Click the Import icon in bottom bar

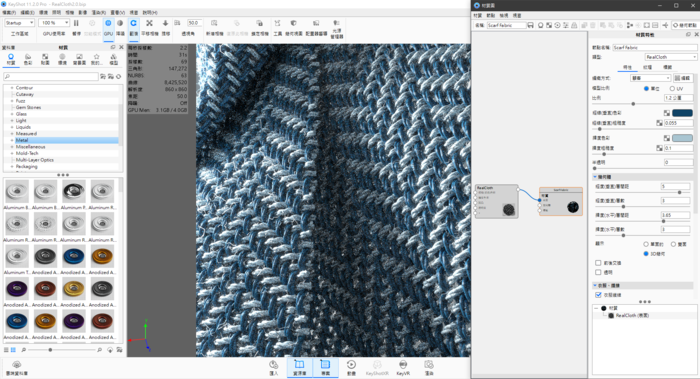pos(274,365)
